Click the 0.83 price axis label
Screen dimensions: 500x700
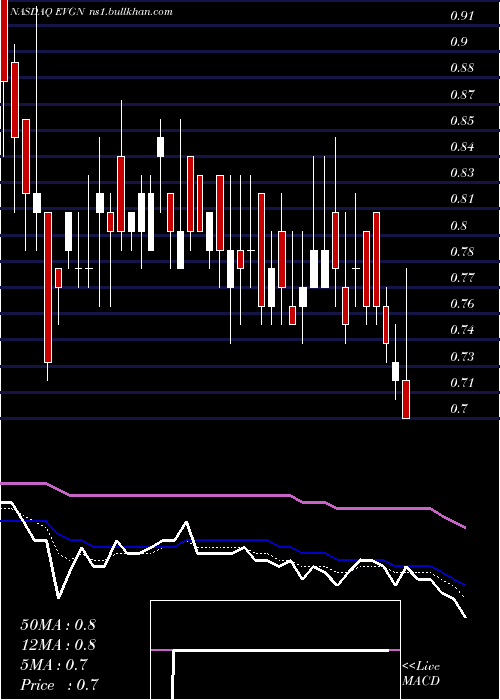click(x=462, y=172)
